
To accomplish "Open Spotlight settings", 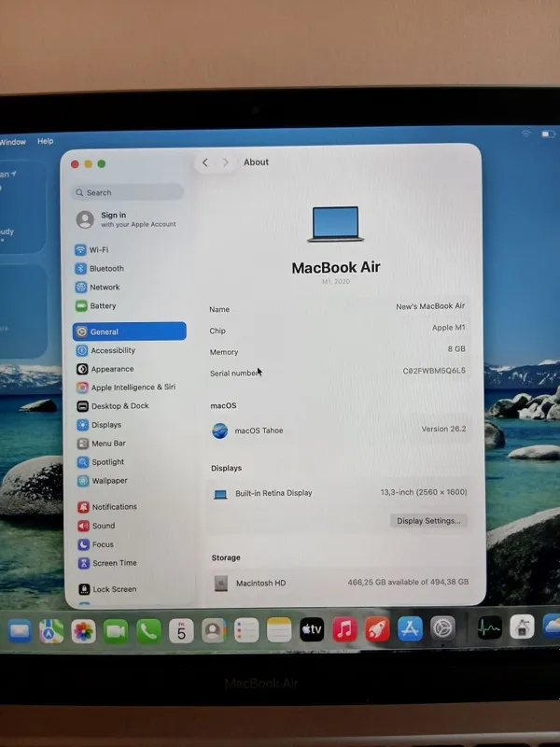I will [x=101, y=461].
